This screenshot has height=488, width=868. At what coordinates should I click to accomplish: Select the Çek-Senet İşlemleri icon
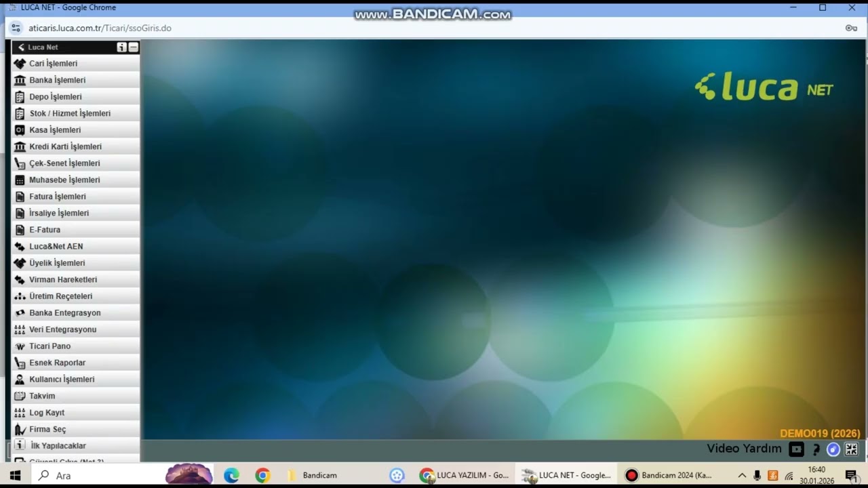[x=20, y=163]
